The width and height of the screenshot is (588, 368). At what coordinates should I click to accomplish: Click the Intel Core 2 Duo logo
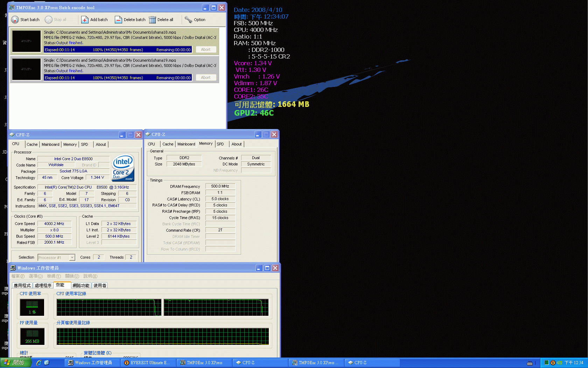123,168
